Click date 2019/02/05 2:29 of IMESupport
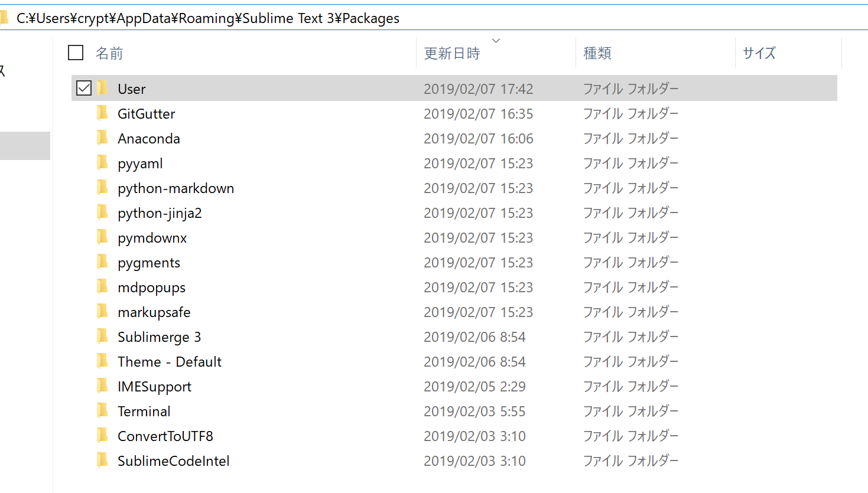This screenshot has width=868, height=493. coord(474,386)
